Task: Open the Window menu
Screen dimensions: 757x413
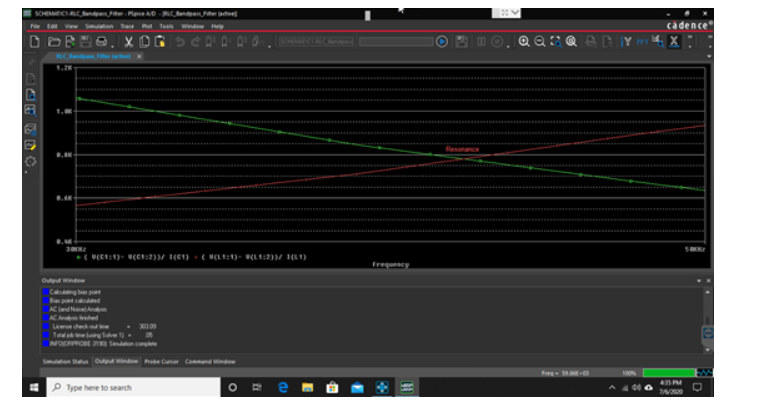Action: tap(192, 26)
